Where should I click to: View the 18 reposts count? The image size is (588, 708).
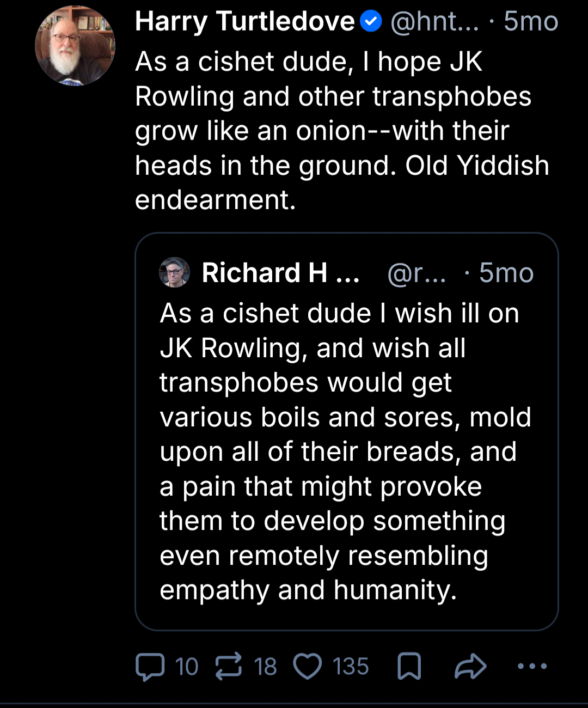pos(266,667)
